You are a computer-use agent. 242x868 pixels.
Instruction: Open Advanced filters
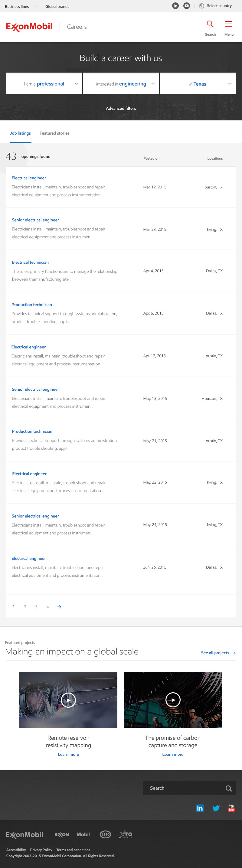(121, 108)
